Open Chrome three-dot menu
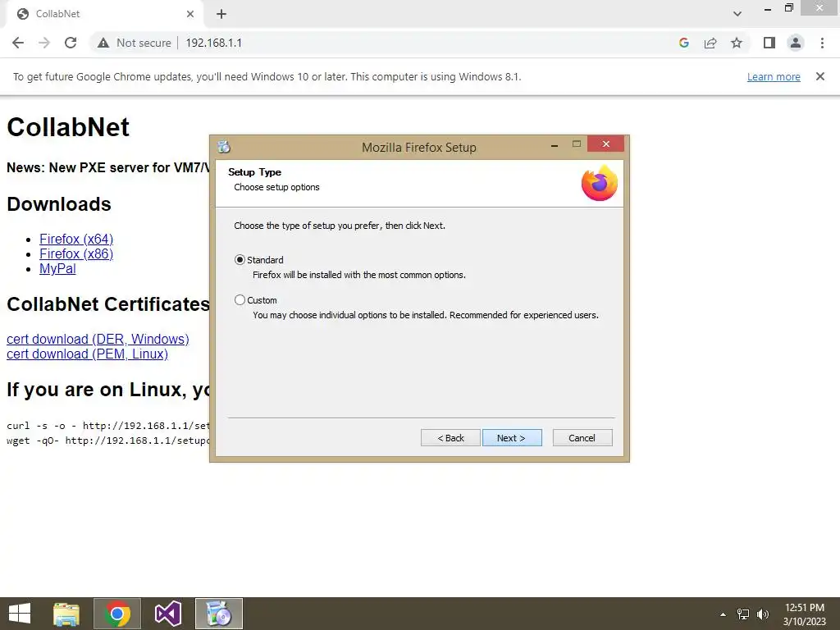This screenshot has height=630, width=840. point(822,43)
